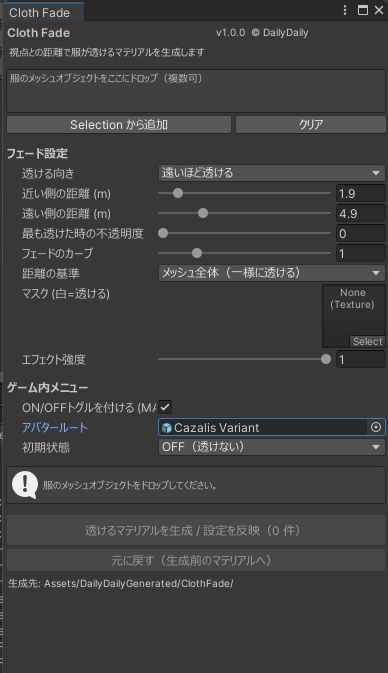Click the ゲーム内メニュー section header
The image size is (388, 673).
(48, 387)
